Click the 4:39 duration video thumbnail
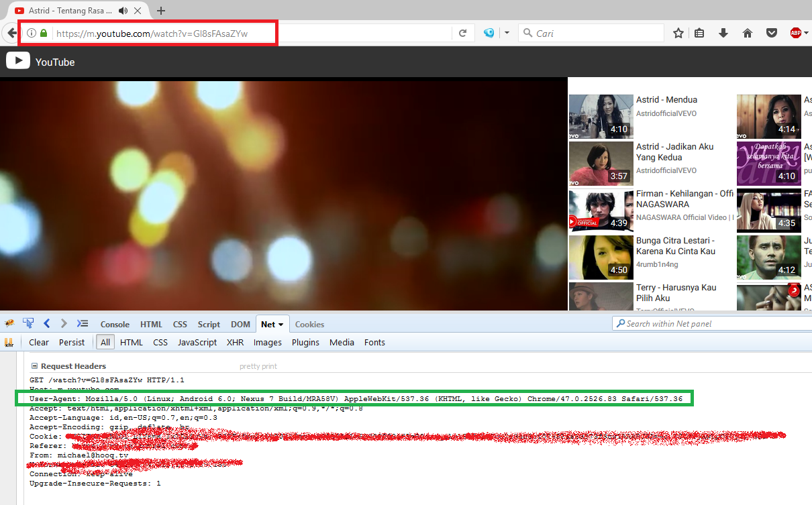This screenshot has height=505, width=812. [601, 211]
